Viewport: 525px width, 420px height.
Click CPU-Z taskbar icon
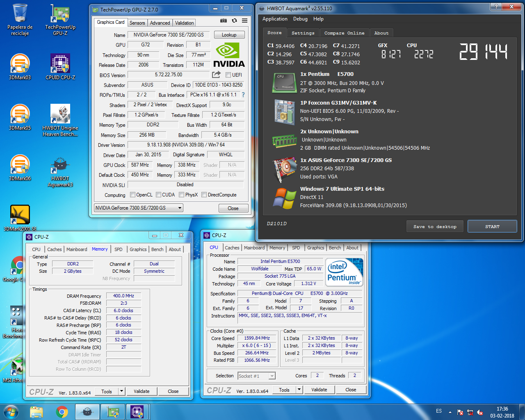[x=137, y=412]
